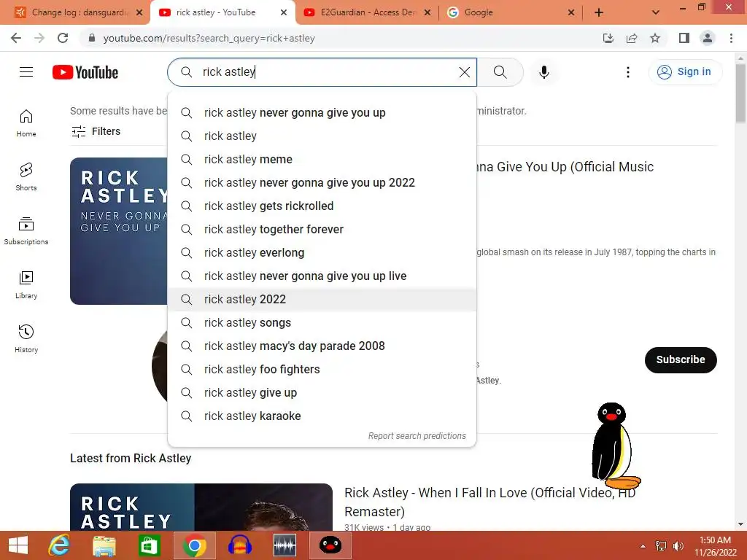Clear the search box with the X icon

click(465, 72)
